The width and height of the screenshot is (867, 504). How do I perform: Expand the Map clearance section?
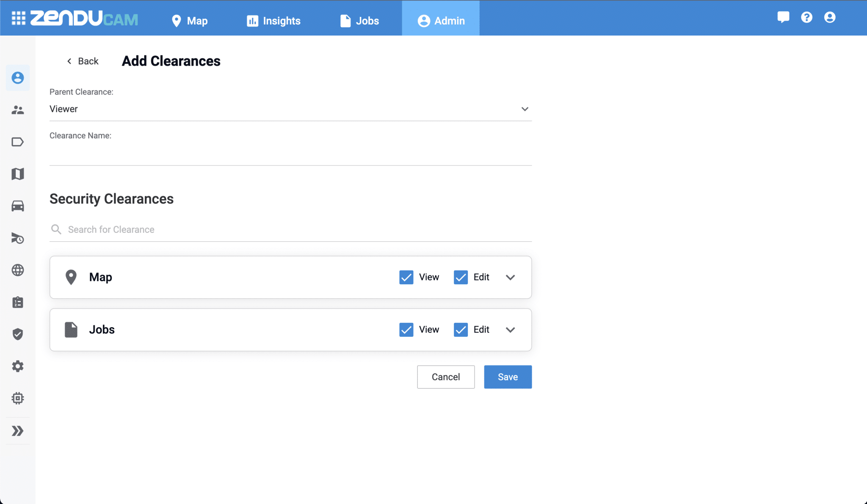click(511, 278)
